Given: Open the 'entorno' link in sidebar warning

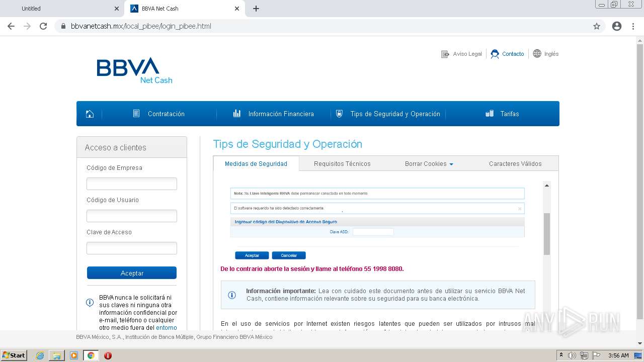Looking at the screenshot, I should (167, 328).
